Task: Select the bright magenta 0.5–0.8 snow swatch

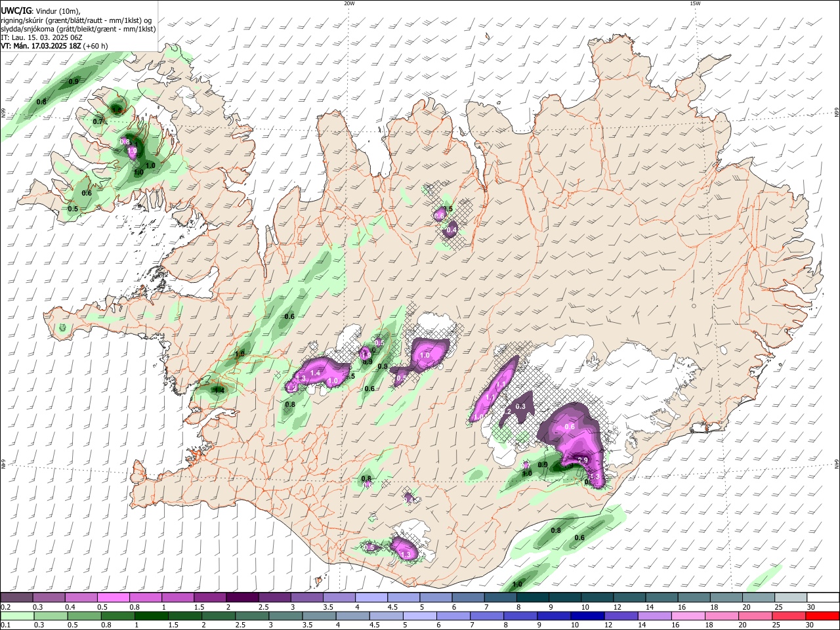Action: point(113,597)
